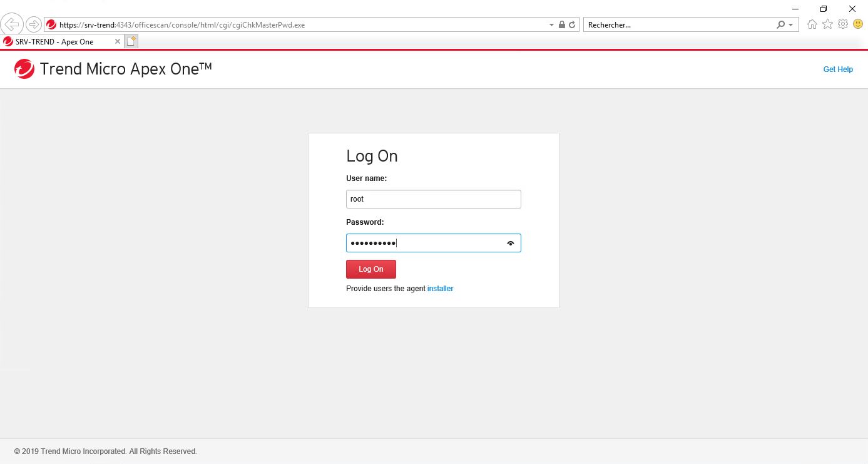The height and width of the screenshot is (464, 868).
Task: Open the Get Help link
Action: click(x=837, y=69)
